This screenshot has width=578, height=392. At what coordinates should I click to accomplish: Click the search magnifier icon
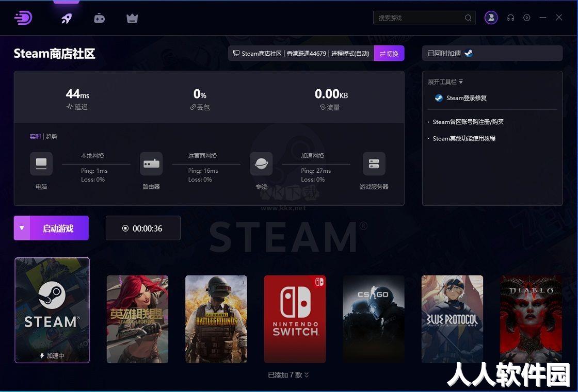pyautogui.click(x=468, y=18)
